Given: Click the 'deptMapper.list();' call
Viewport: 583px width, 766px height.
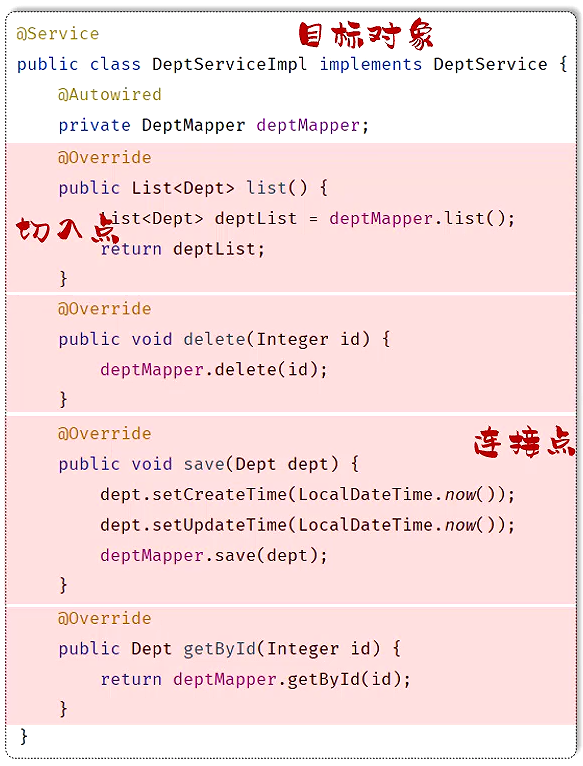Looking at the screenshot, I should coord(422,218).
